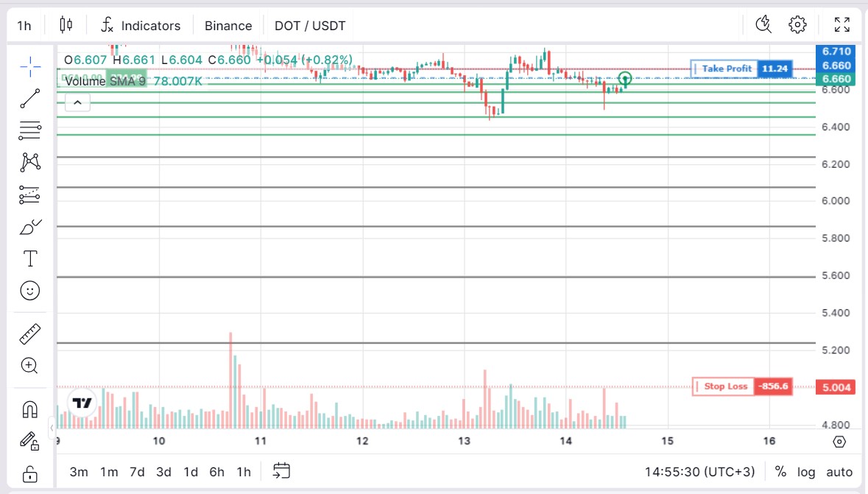
Task: Click the zoom in magnifier tool
Action: (30, 366)
